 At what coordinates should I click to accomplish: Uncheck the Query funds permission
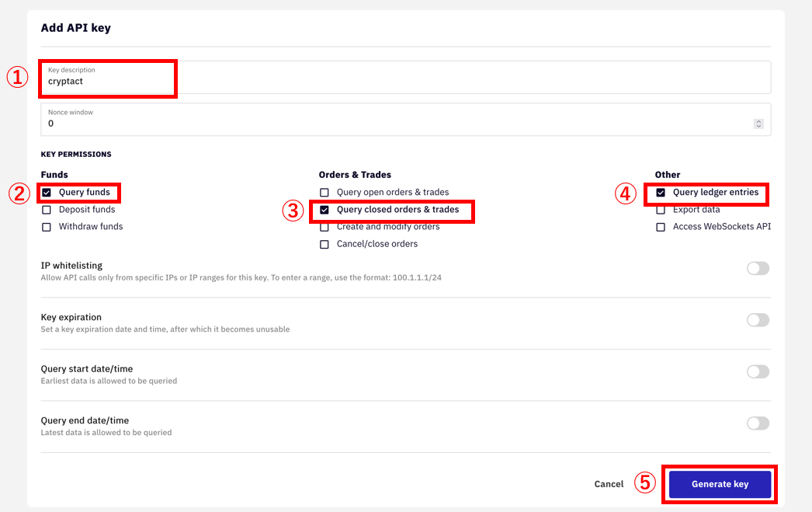pos(47,192)
